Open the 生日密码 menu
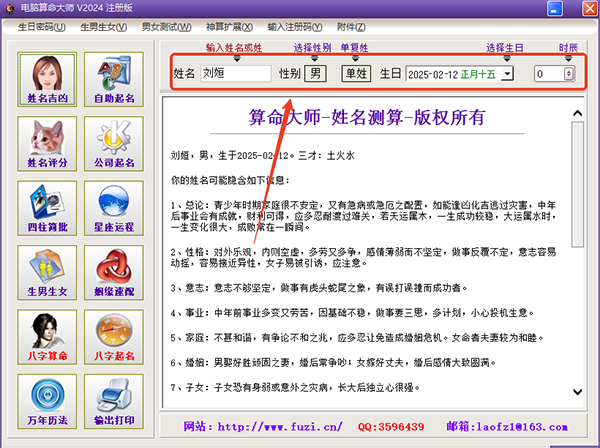Viewport: 600px width, 448px height. 44,25
